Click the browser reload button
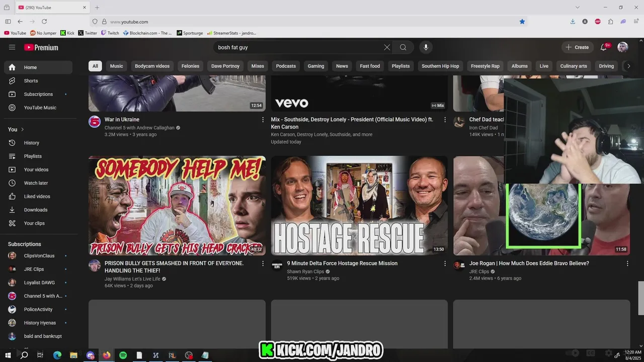Viewport: 644px width, 362px height. click(x=44, y=22)
